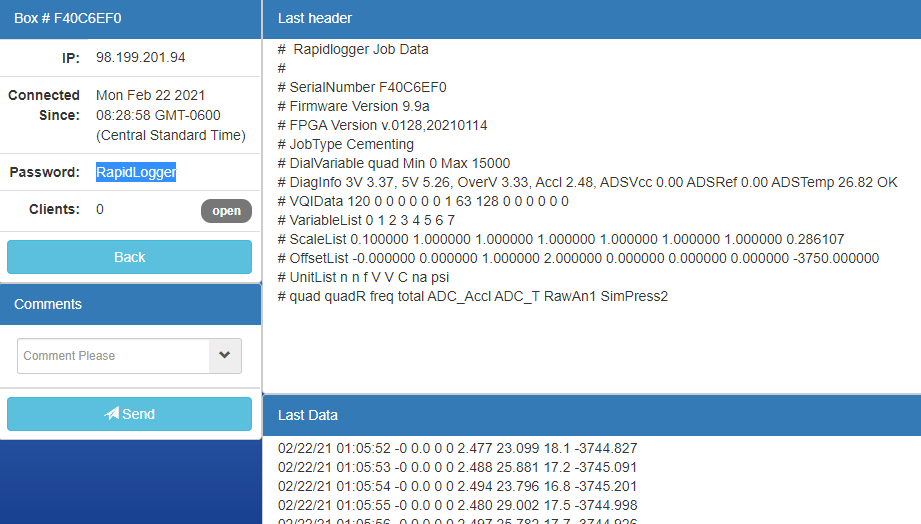921x524 pixels.
Task: Click the Connected Since date text
Action: tap(170, 115)
